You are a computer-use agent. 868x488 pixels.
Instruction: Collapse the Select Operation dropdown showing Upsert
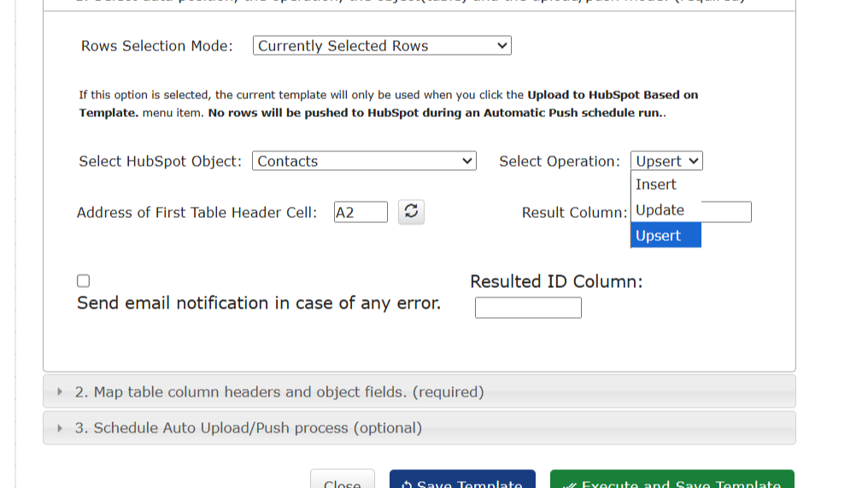point(666,162)
